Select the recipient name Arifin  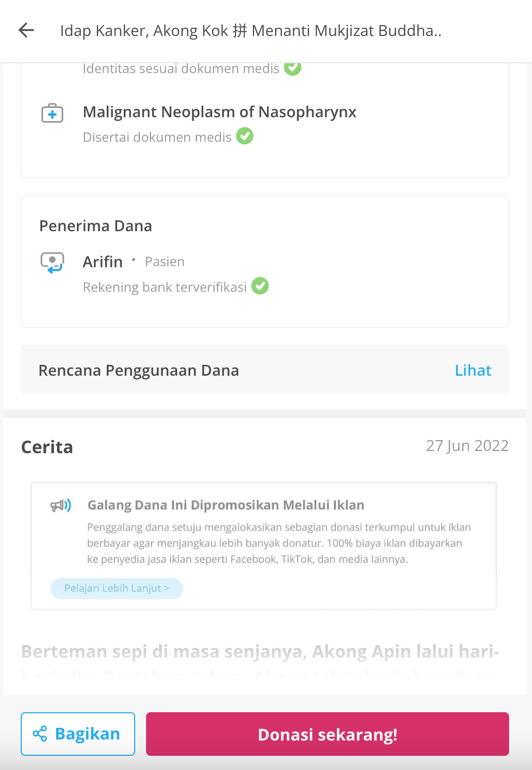coord(102,262)
